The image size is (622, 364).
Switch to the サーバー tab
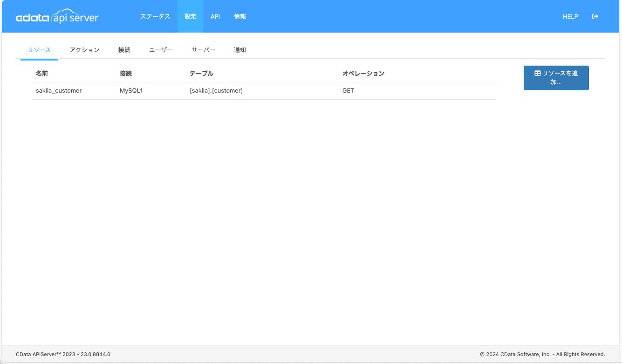(x=203, y=50)
